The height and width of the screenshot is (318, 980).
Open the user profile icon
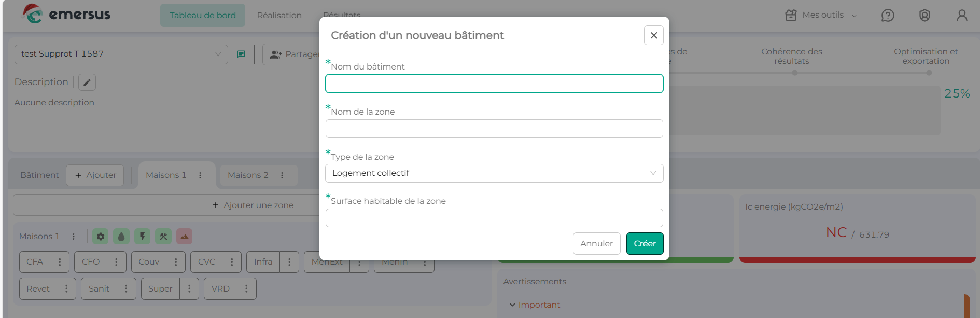(x=962, y=16)
